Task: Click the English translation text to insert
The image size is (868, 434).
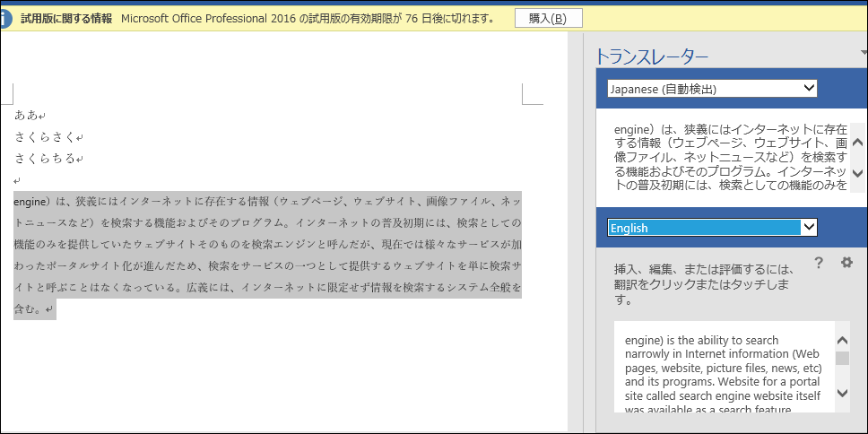Action: coord(723,374)
